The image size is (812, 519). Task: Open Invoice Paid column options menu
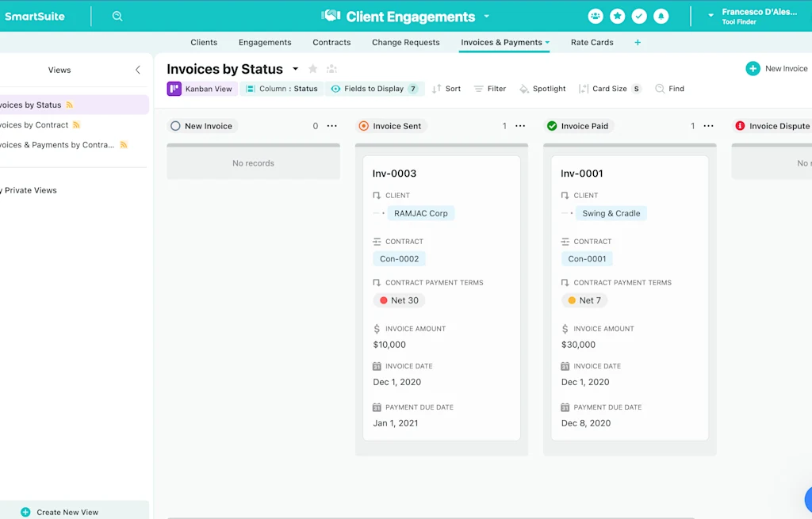tap(708, 126)
